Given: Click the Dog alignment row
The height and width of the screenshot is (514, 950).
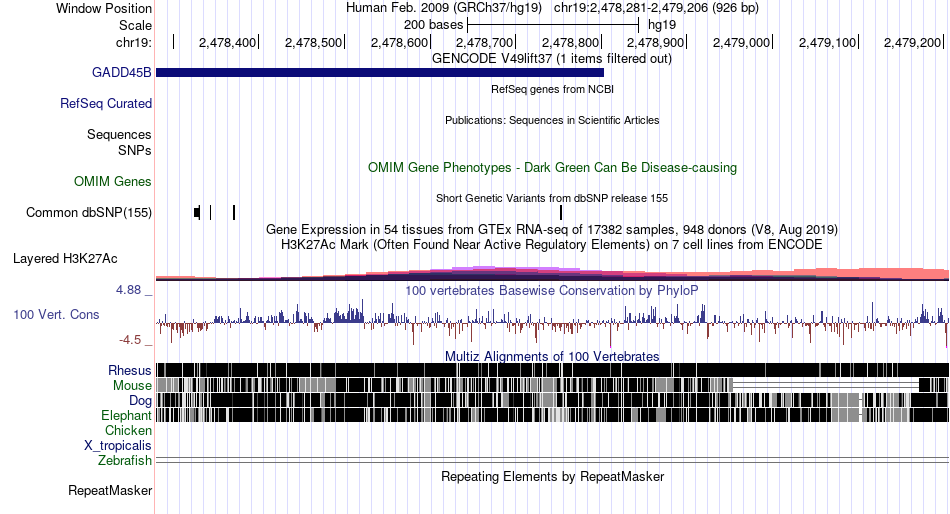Looking at the screenshot, I should point(552,400).
